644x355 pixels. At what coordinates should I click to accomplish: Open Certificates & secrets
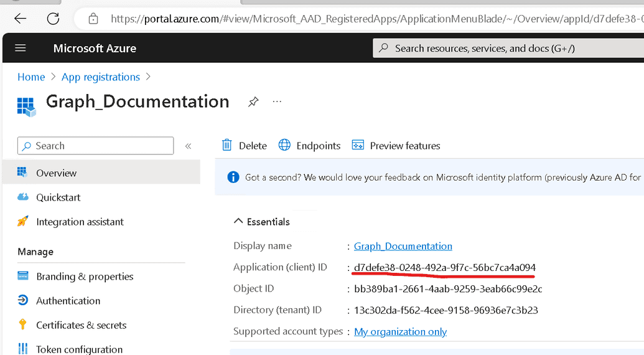click(81, 325)
